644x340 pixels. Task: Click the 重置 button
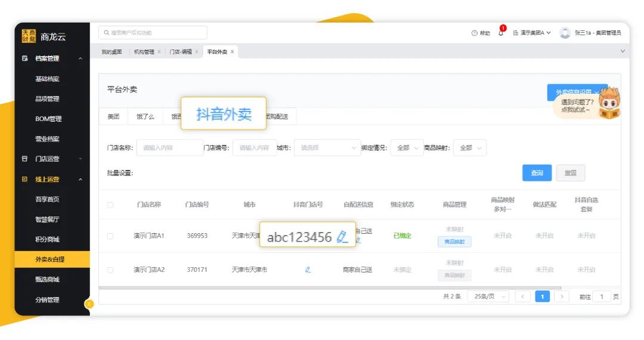point(571,173)
